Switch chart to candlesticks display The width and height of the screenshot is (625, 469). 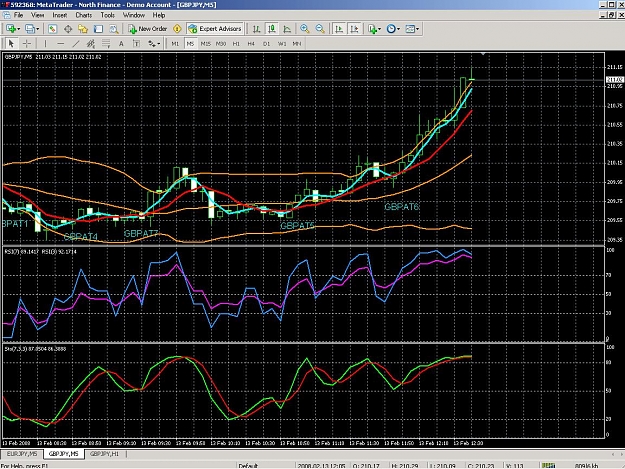pyautogui.click(x=272, y=29)
